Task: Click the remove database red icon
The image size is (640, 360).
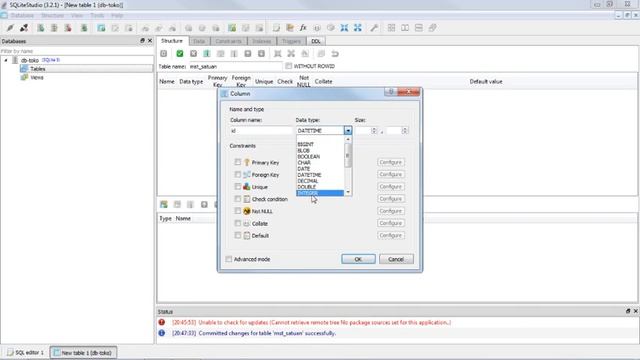Action: [68, 28]
